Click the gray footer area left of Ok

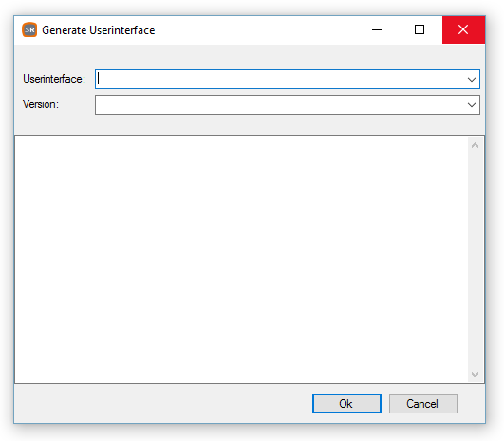point(160,404)
